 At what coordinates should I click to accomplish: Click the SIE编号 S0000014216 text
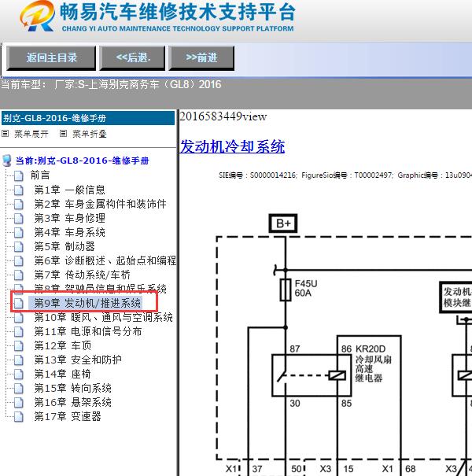click(x=257, y=175)
